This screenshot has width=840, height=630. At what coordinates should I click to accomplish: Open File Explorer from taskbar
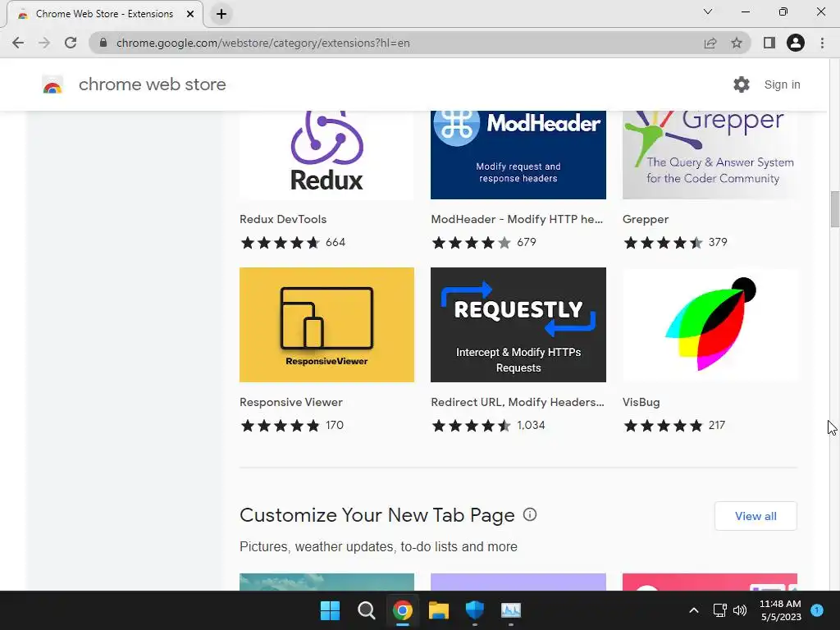point(438,610)
